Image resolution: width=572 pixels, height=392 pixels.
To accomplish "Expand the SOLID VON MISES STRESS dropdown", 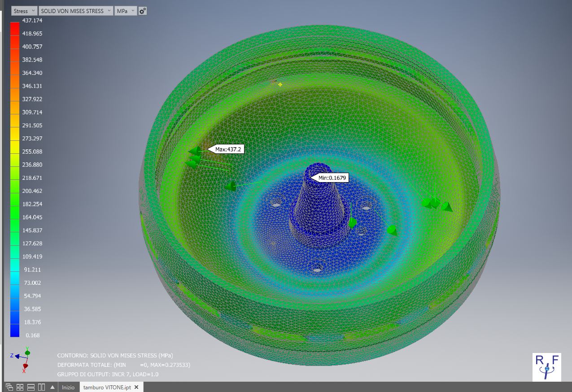I will pyautogui.click(x=75, y=11).
